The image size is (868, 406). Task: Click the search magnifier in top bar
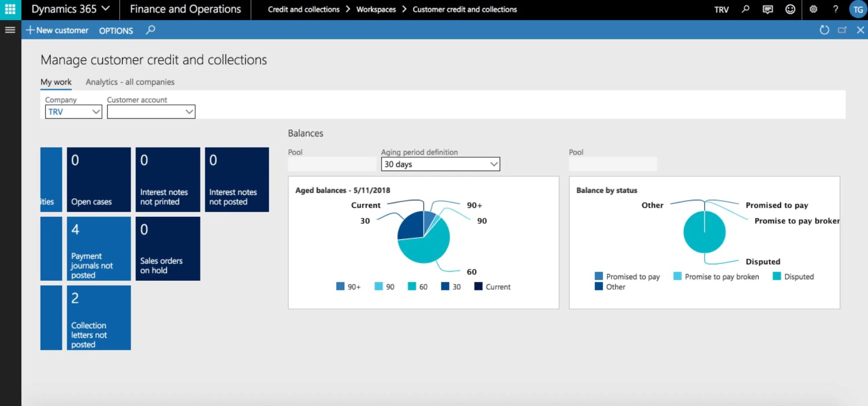coord(745,10)
